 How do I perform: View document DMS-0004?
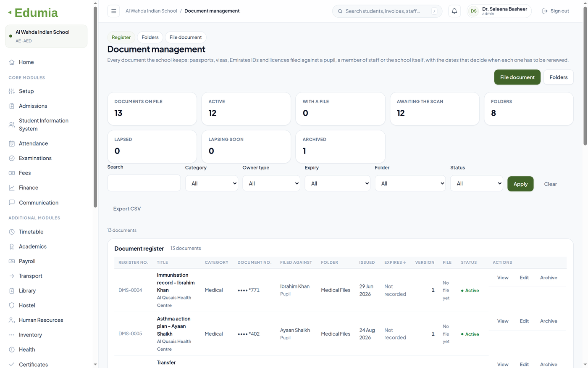point(503,278)
